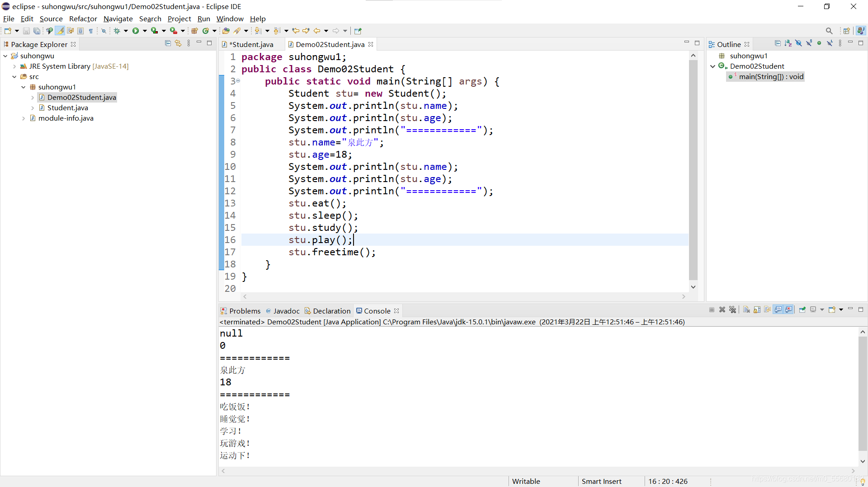The height and width of the screenshot is (487, 868).
Task: Switch to the Declaration tab
Action: 327,311
